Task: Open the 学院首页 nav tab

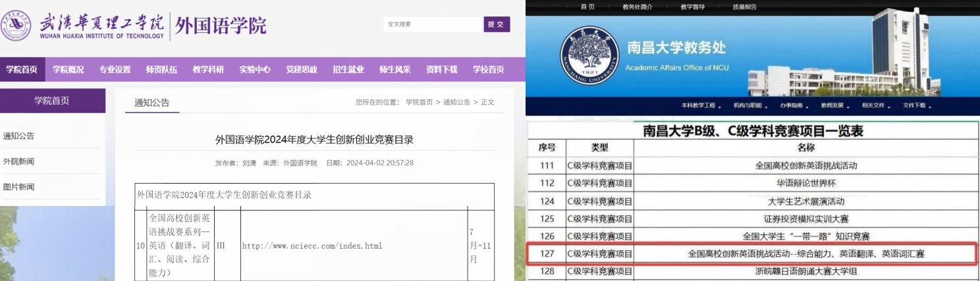Action: tap(21, 69)
